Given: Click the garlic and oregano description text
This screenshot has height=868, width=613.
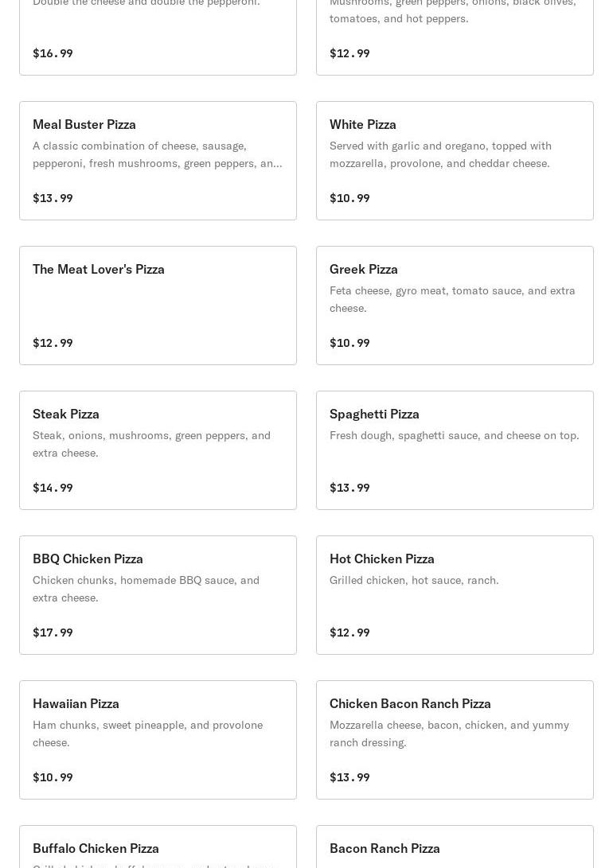Looking at the screenshot, I should pos(440,154).
